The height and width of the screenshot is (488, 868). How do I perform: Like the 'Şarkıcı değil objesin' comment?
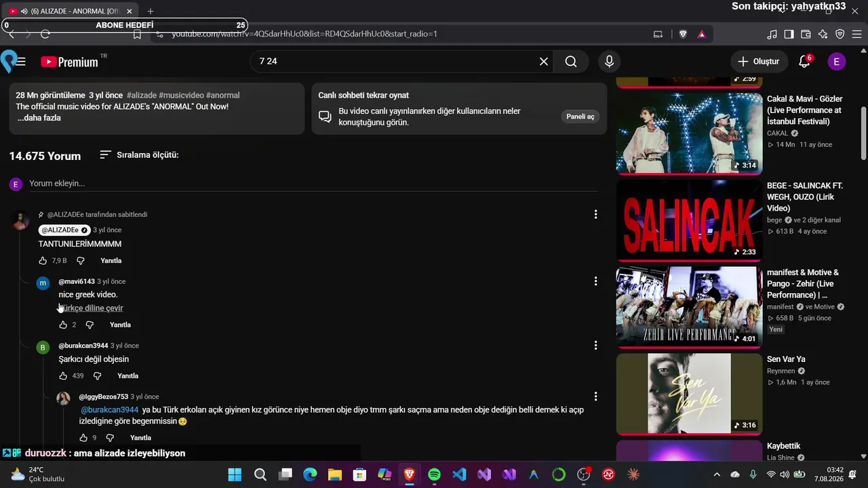(x=63, y=376)
